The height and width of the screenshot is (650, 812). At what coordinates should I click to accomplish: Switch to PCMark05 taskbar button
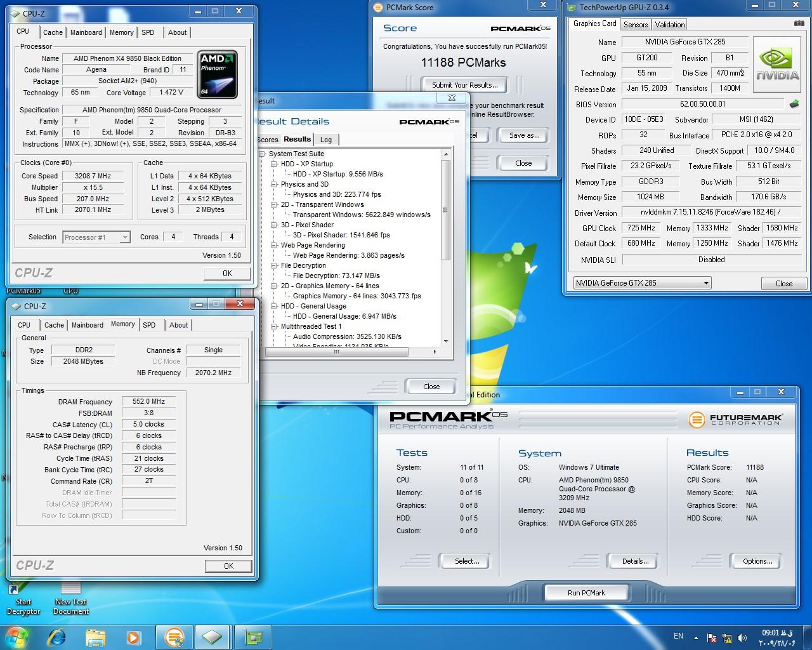174,637
